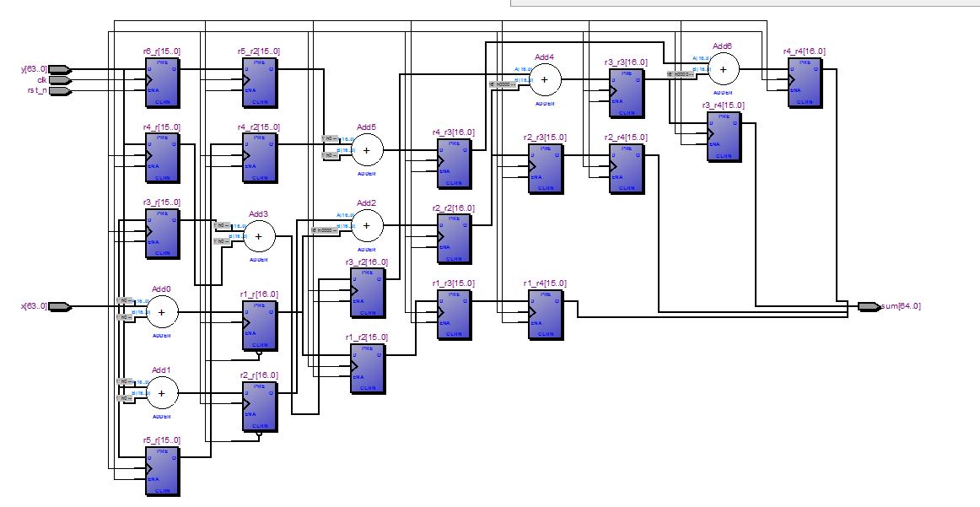Click the Add1 adder circle
The height and width of the screenshot is (507, 980).
point(162,393)
